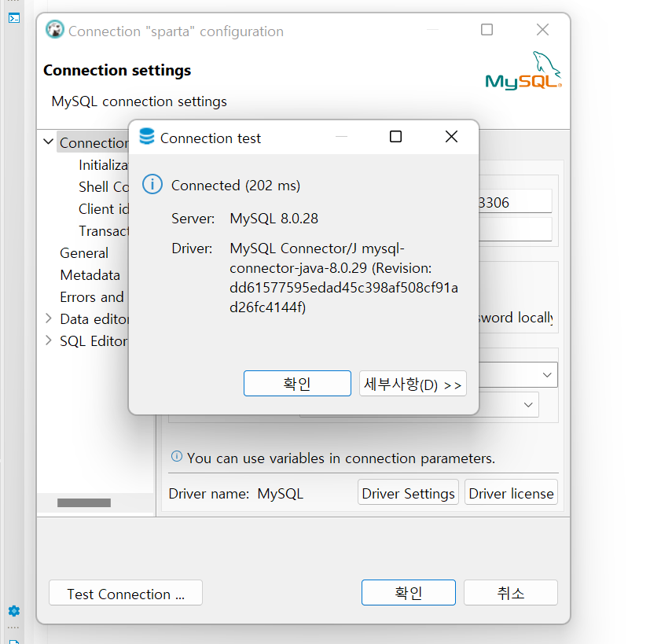Click the port field showing 3306

pyautogui.click(x=516, y=201)
